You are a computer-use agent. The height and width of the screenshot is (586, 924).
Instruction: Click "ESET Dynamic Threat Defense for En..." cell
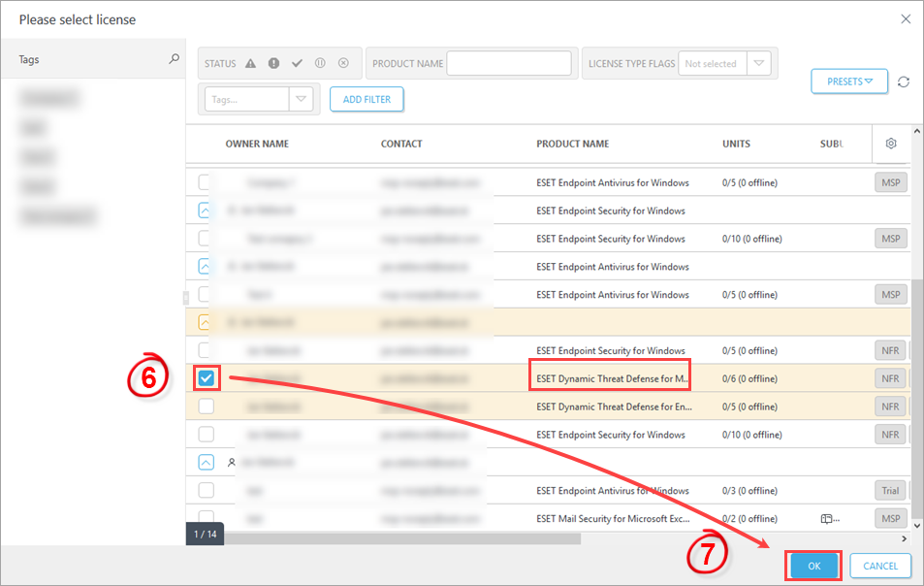(614, 407)
